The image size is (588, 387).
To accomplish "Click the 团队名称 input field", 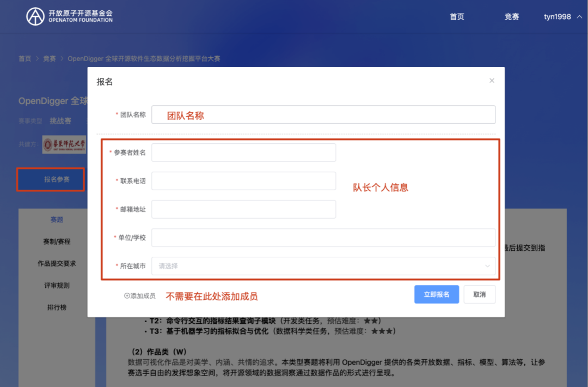I will tap(323, 115).
